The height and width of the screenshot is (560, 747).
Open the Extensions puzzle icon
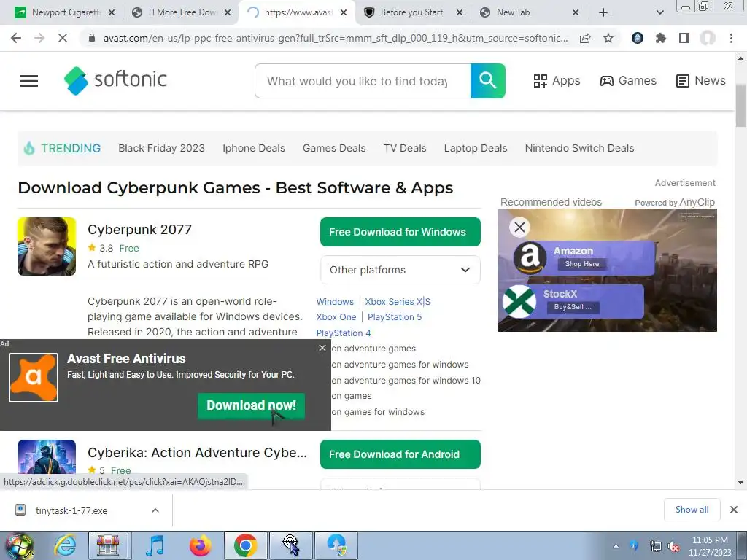pyautogui.click(x=661, y=38)
